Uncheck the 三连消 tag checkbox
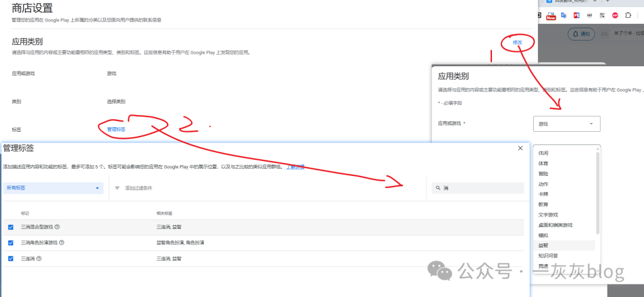The height and width of the screenshot is (297, 644). coord(11,258)
